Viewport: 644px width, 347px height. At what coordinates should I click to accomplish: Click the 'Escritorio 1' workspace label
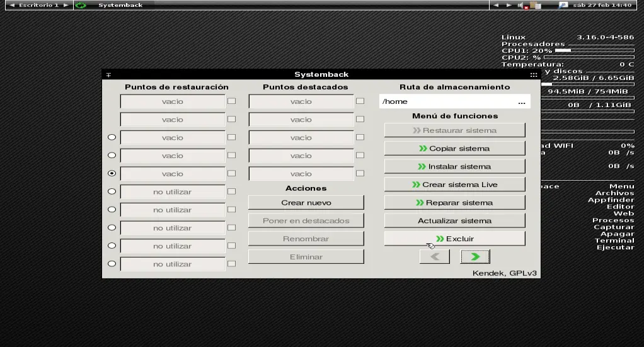coord(38,5)
